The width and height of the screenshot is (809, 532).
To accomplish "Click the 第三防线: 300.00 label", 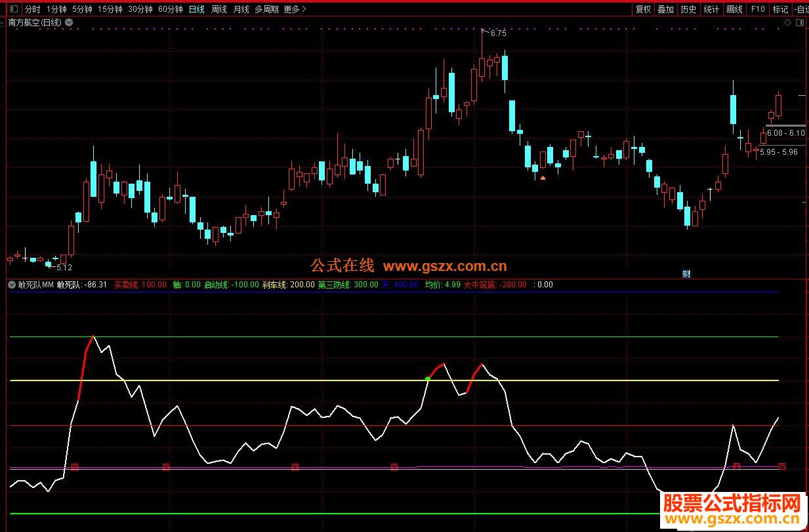I will (348, 285).
